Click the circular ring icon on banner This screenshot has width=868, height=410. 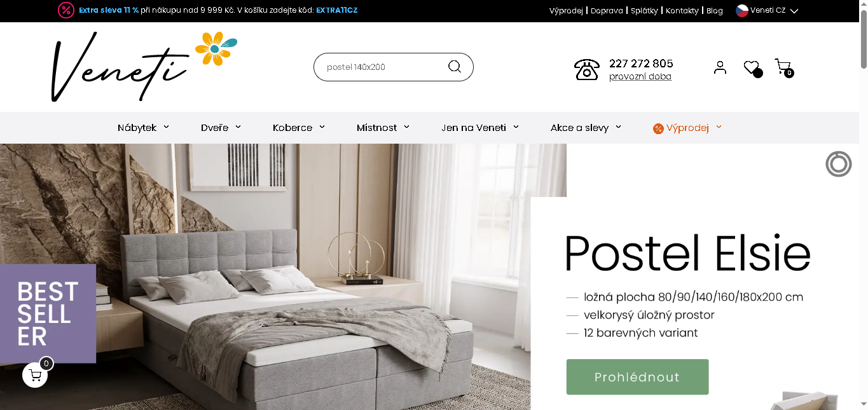(838, 164)
